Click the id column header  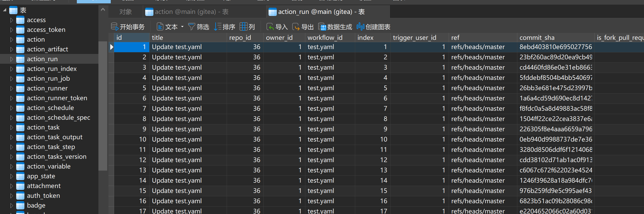coord(132,38)
